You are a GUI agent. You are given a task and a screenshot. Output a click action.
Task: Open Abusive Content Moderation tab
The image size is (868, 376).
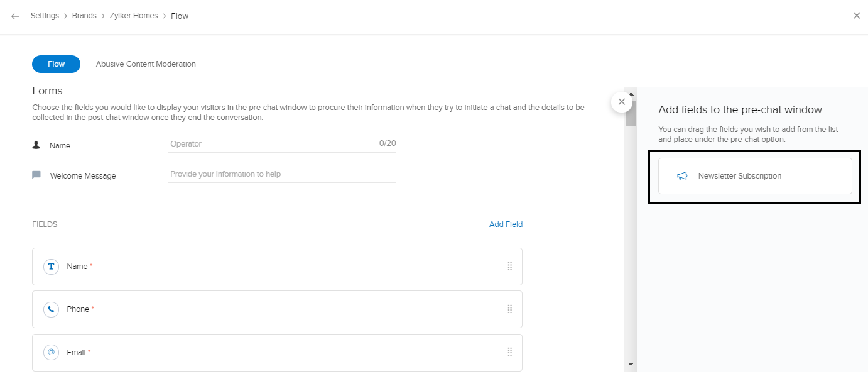click(146, 64)
